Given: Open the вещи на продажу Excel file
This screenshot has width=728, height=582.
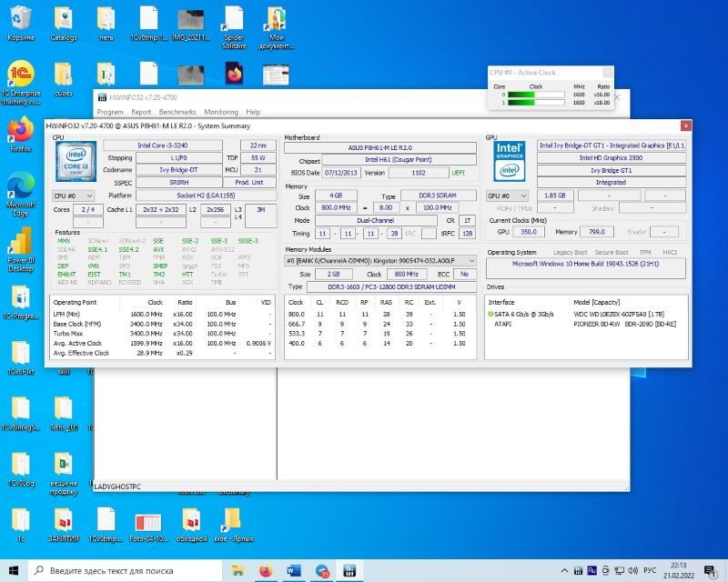Looking at the screenshot, I should click(x=63, y=473).
